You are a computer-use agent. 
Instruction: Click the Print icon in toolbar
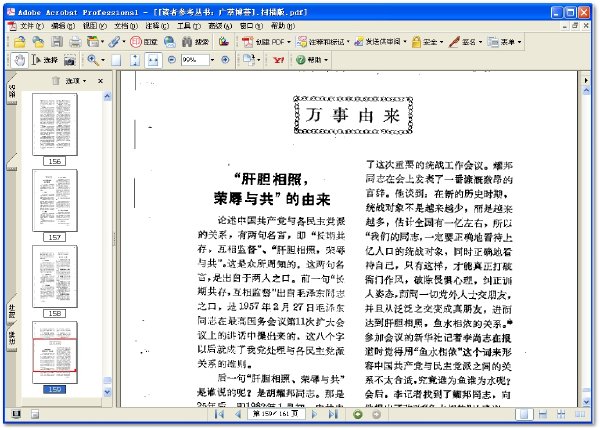point(75,42)
